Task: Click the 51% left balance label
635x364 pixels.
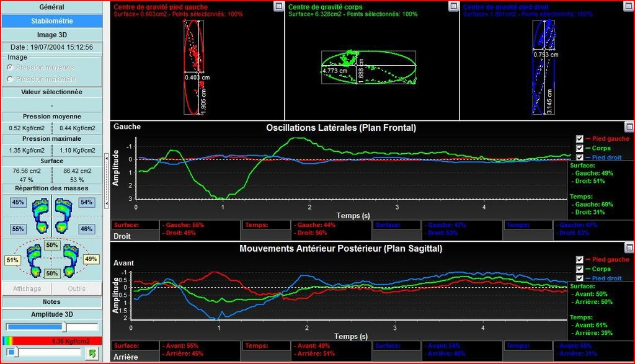Action: pyautogui.click(x=12, y=260)
